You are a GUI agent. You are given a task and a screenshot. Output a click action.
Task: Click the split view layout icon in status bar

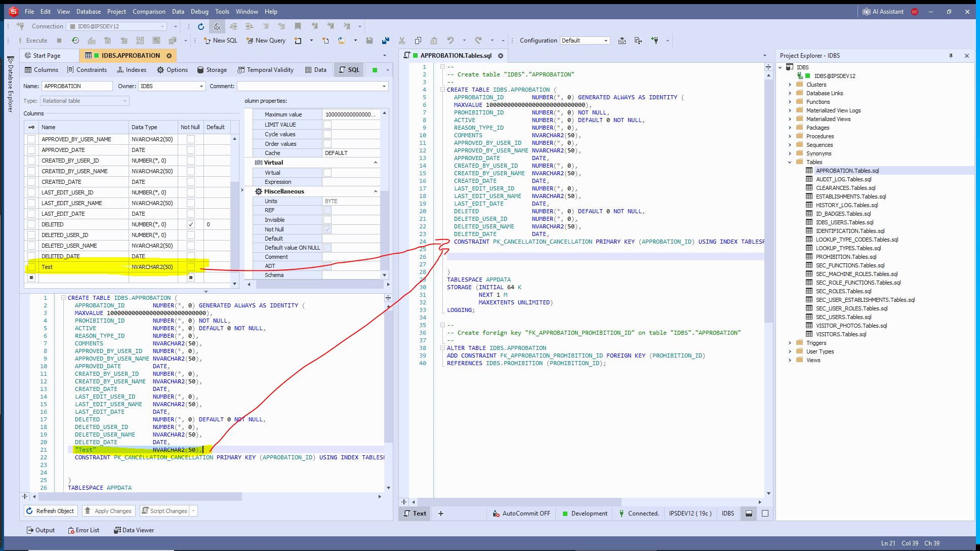pyautogui.click(x=749, y=514)
